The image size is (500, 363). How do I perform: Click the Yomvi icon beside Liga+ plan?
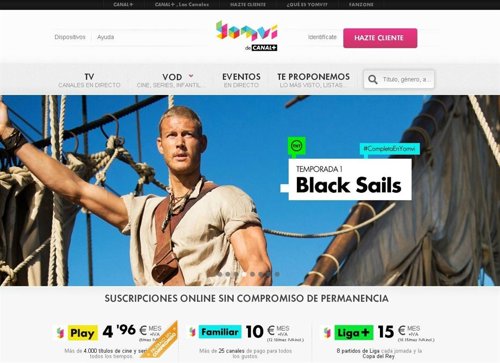tap(327, 333)
